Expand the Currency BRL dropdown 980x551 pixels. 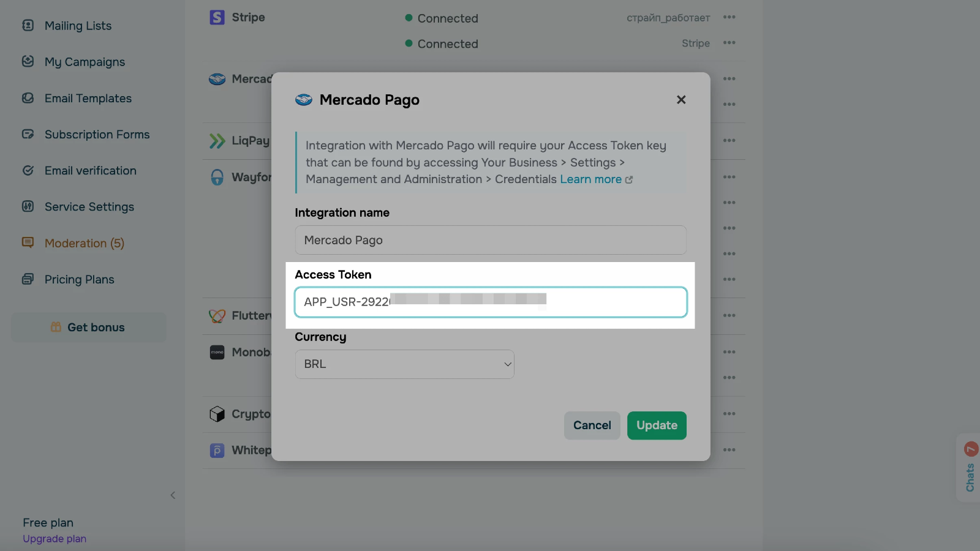pos(404,364)
